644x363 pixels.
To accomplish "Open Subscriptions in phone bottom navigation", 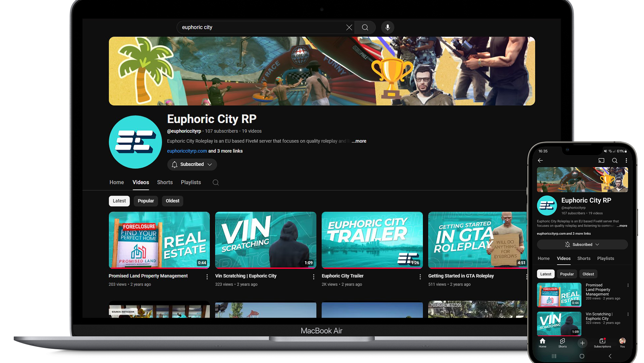I will click(602, 343).
